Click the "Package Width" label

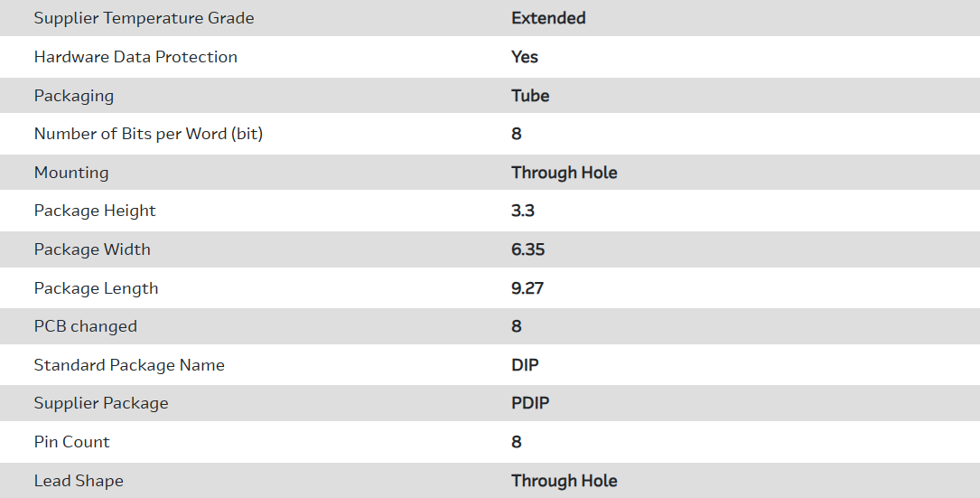[92, 249]
